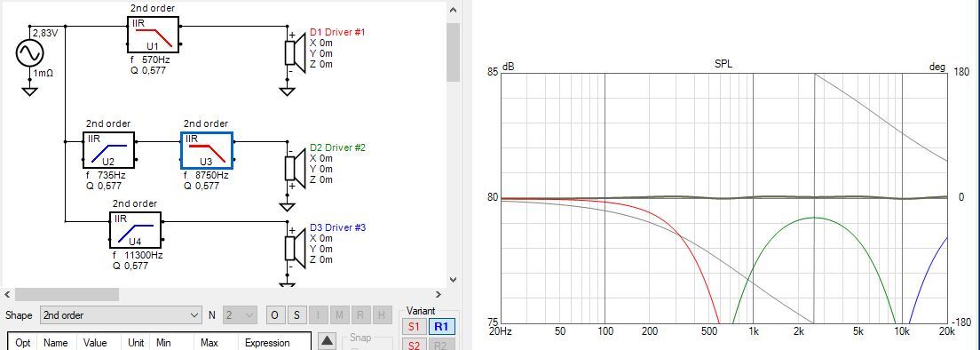
Task: Click the up-arrow button beside the parameter table
Action: click(x=327, y=341)
